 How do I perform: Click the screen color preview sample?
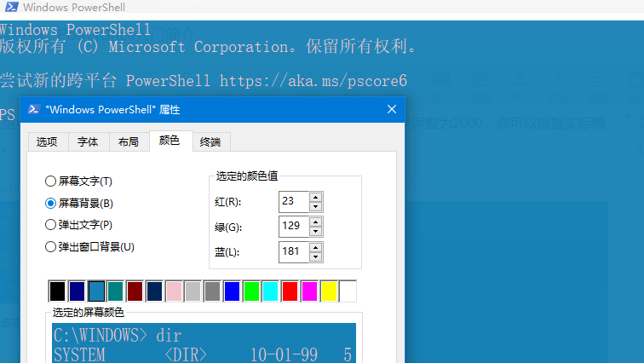point(204,343)
